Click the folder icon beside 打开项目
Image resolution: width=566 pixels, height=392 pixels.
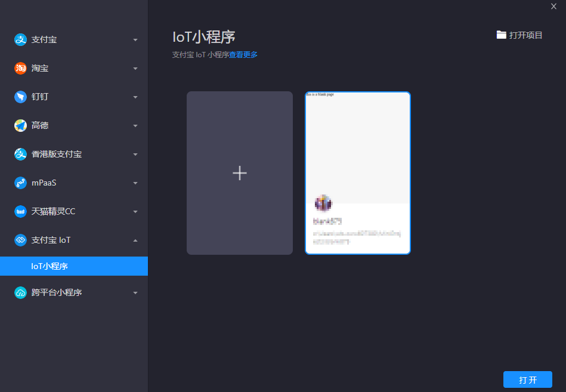click(x=501, y=35)
